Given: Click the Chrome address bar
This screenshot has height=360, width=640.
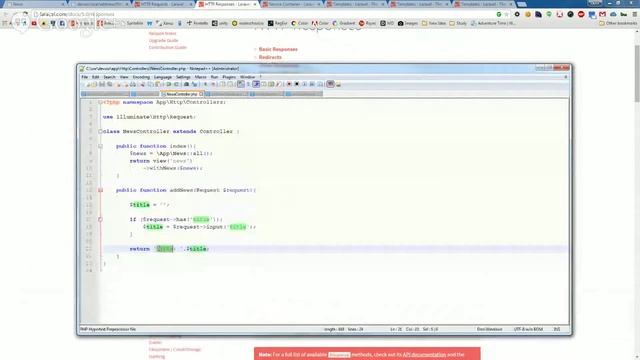Looking at the screenshot, I should [x=265, y=14].
